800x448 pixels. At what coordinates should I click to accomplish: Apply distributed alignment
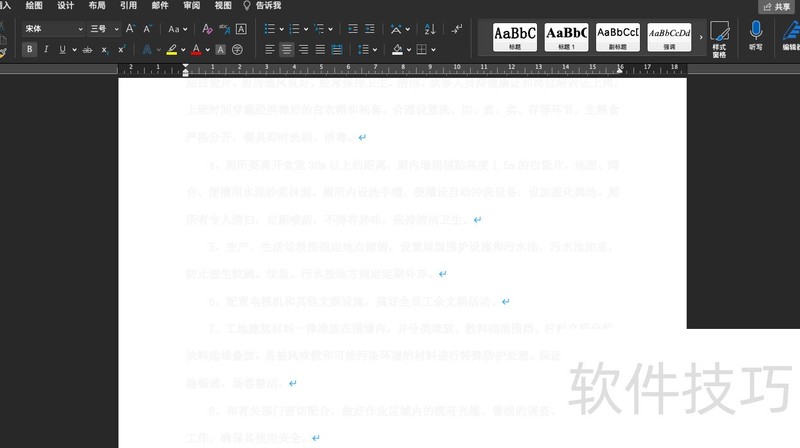(x=337, y=49)
